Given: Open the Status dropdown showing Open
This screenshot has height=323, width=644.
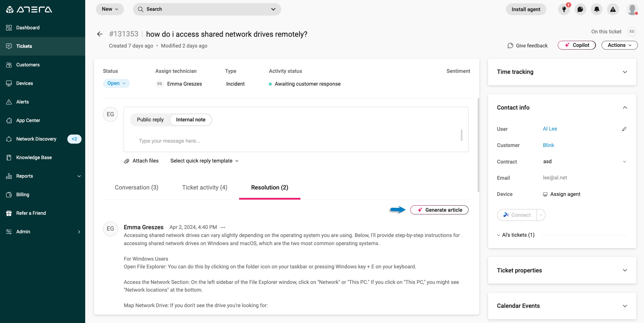Looking at the screenshot, I should 116,83.
